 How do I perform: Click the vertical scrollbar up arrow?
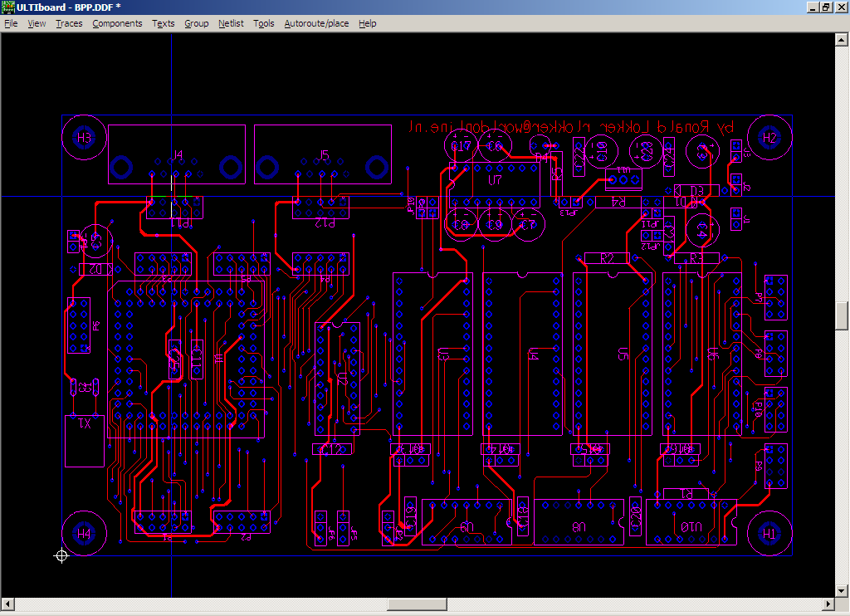coord(843,39)
